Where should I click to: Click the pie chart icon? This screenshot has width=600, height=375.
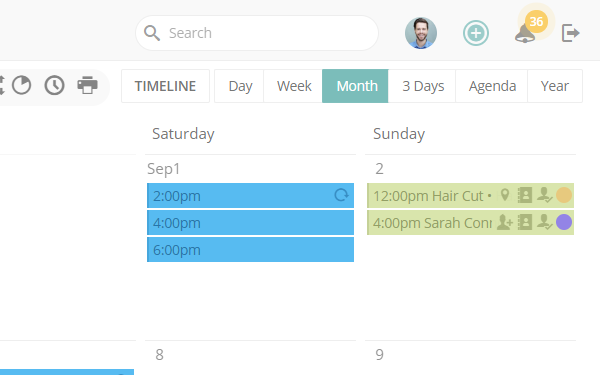tap(21, 85)
